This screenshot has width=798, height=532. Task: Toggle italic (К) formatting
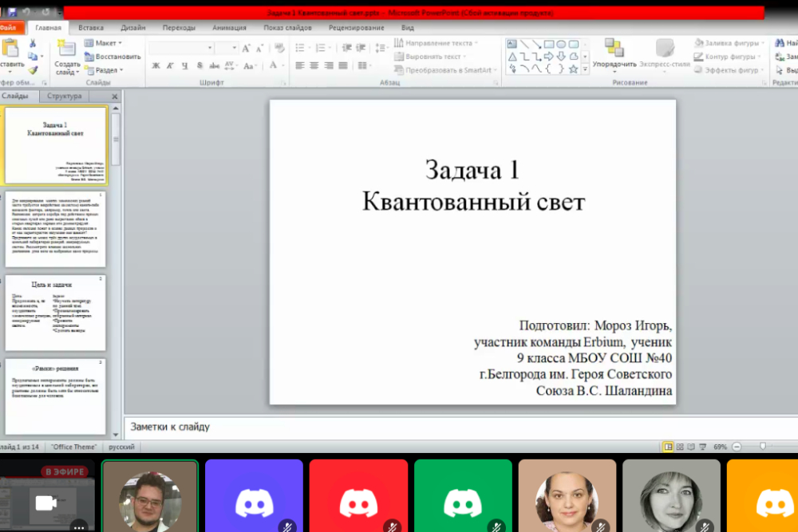pos(168,66)
